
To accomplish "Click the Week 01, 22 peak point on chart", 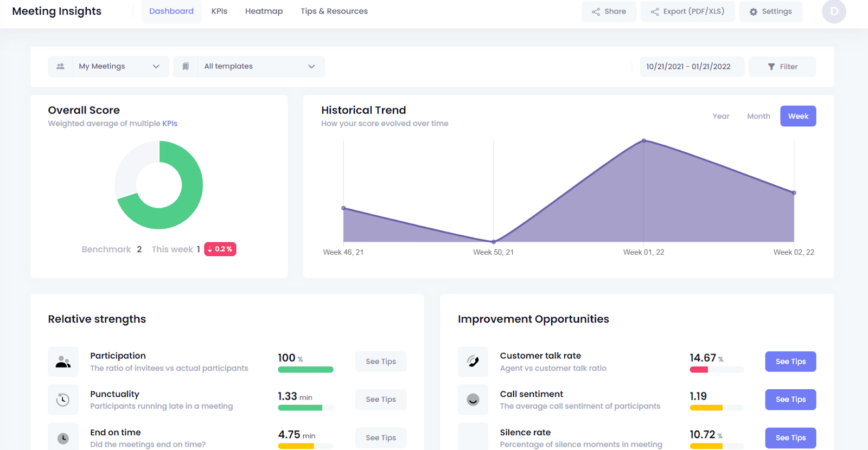I will click(643, 140).
